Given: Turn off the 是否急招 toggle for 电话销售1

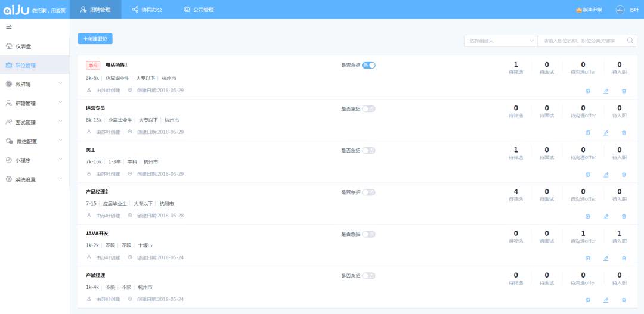Looking at the screenshot, I should (369, 66).
